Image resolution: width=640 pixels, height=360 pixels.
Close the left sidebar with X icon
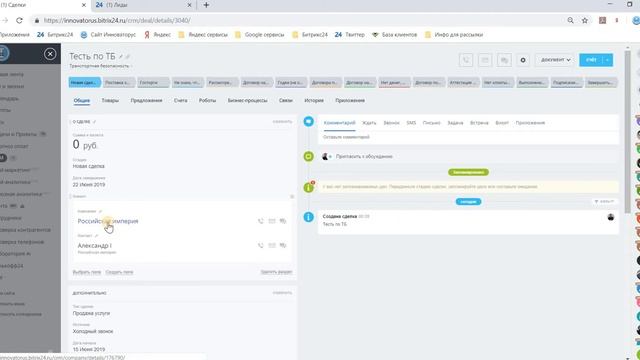(50, 54)
